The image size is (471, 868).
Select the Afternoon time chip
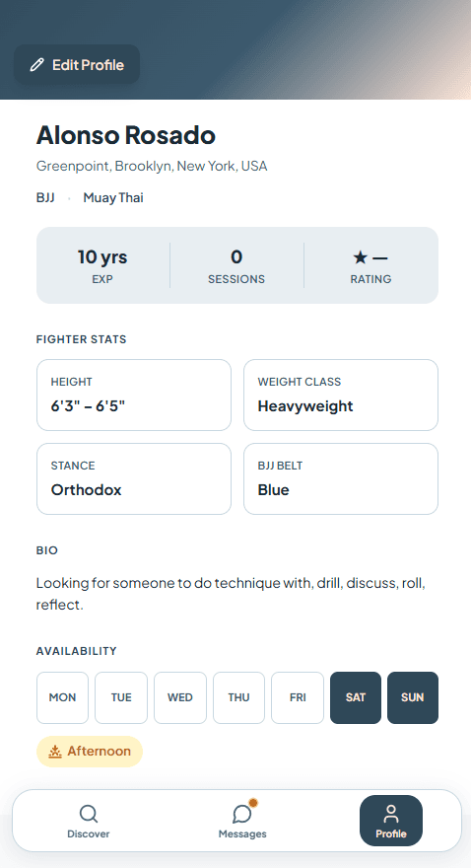[x=90, y=752]
